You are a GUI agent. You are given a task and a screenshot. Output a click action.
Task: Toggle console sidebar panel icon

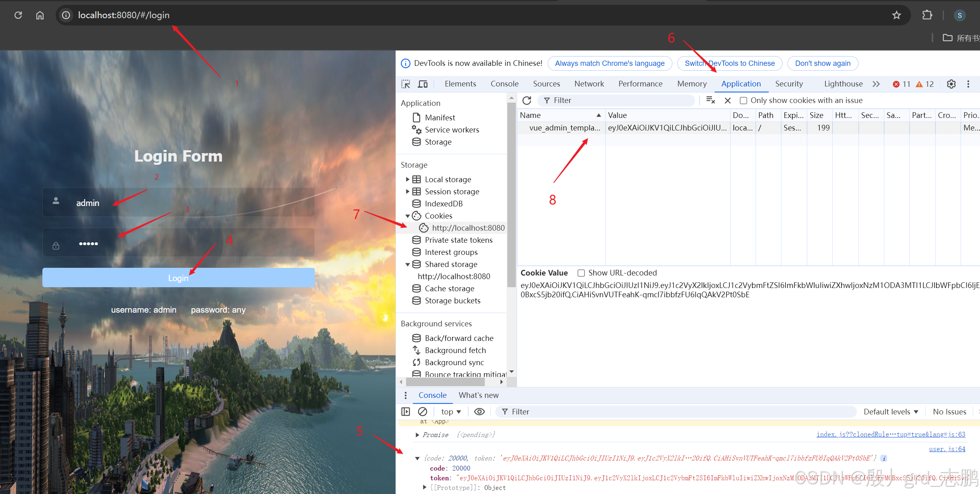(406, 412)
